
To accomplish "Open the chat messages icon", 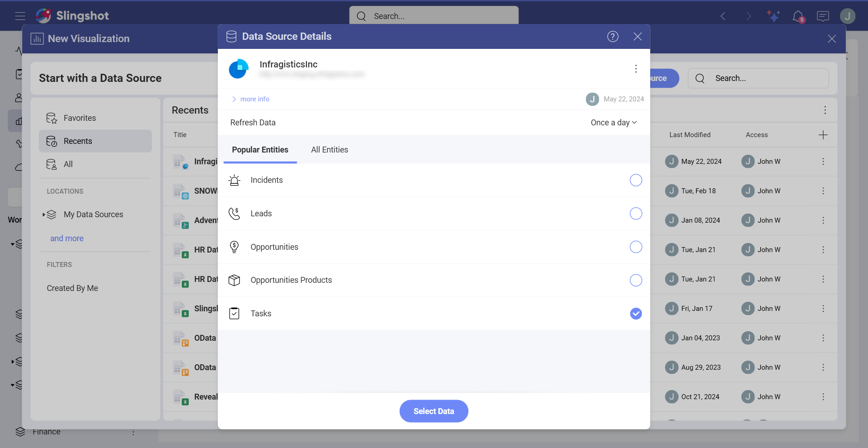I will point(823,16).
